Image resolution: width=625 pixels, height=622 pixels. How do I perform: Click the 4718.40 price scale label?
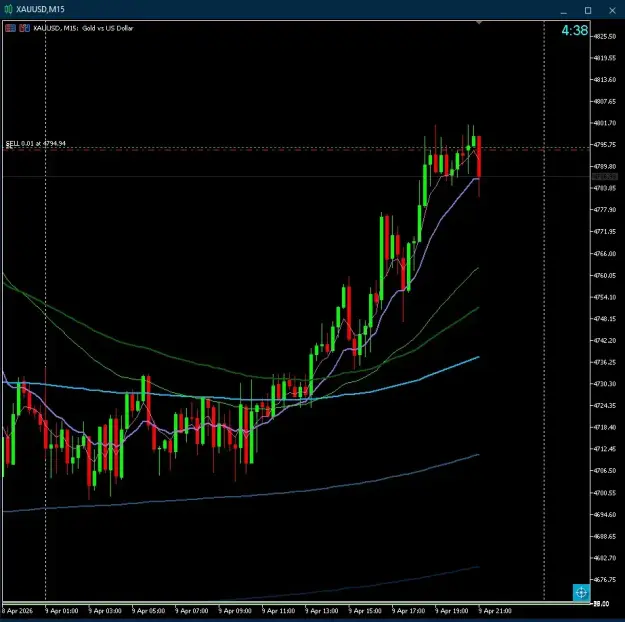(605, 427)
